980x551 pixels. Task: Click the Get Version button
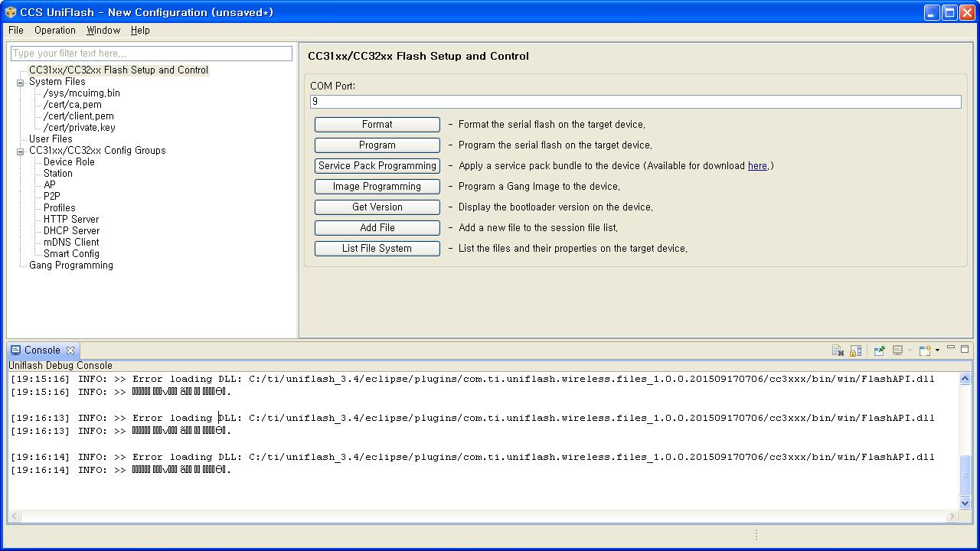[x=377, y=207]
